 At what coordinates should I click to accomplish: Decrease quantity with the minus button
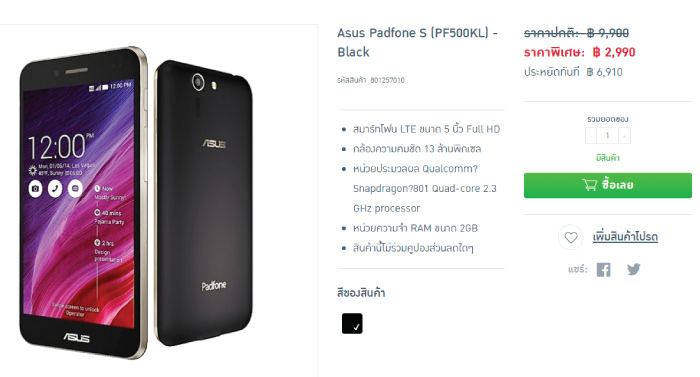click(x=591, y=135)
